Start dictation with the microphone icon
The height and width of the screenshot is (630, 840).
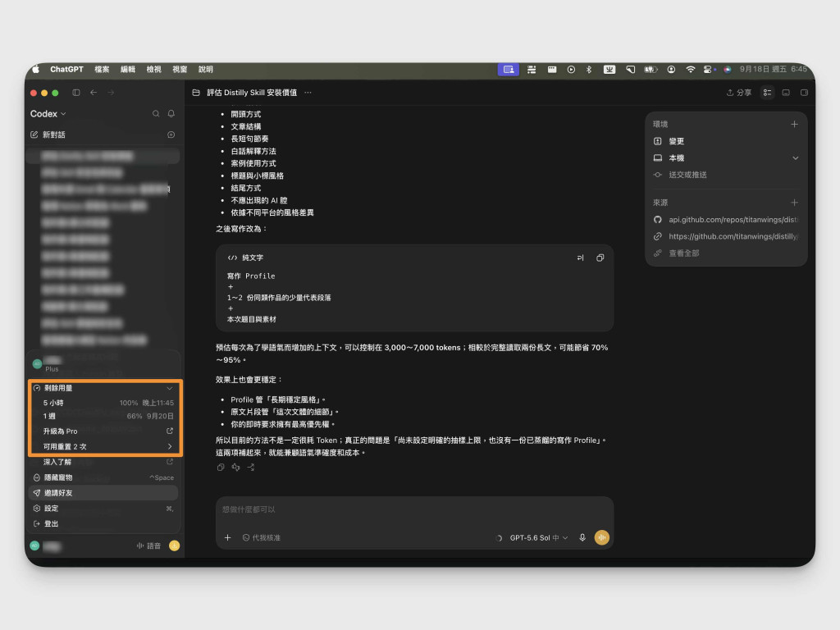(582, 537)
